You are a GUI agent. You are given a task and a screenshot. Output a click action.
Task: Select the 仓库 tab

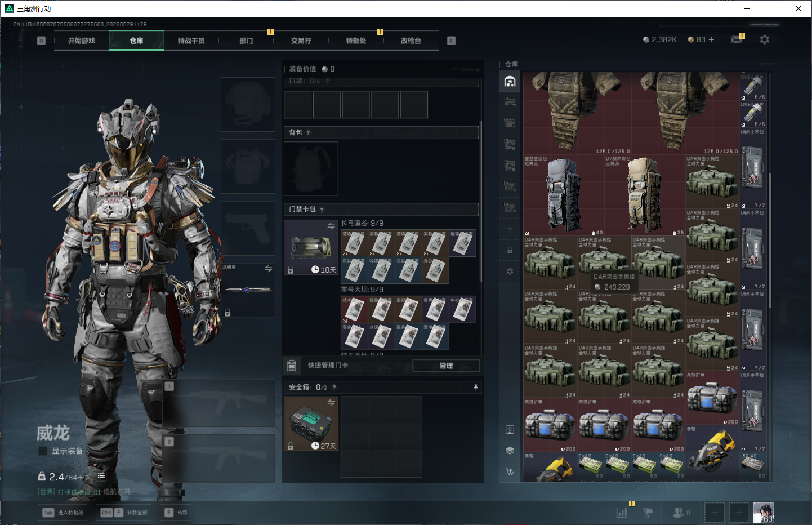point(137,41)
